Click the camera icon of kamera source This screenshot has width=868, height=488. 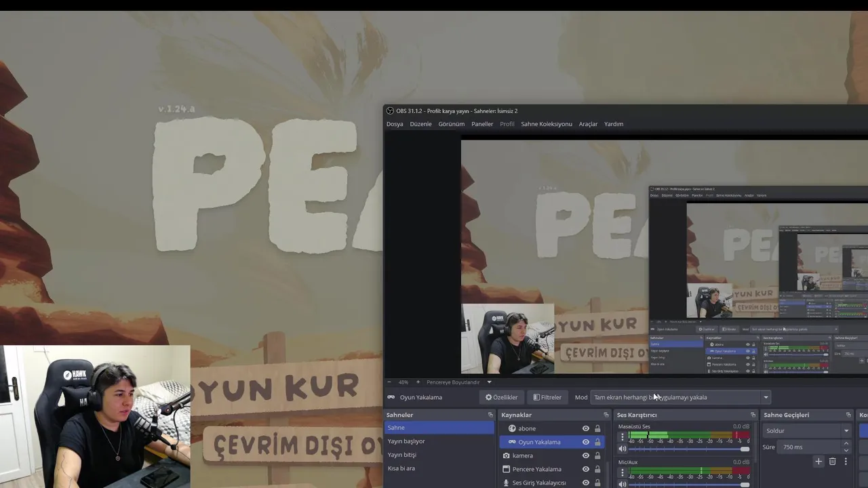coord(506,455)
